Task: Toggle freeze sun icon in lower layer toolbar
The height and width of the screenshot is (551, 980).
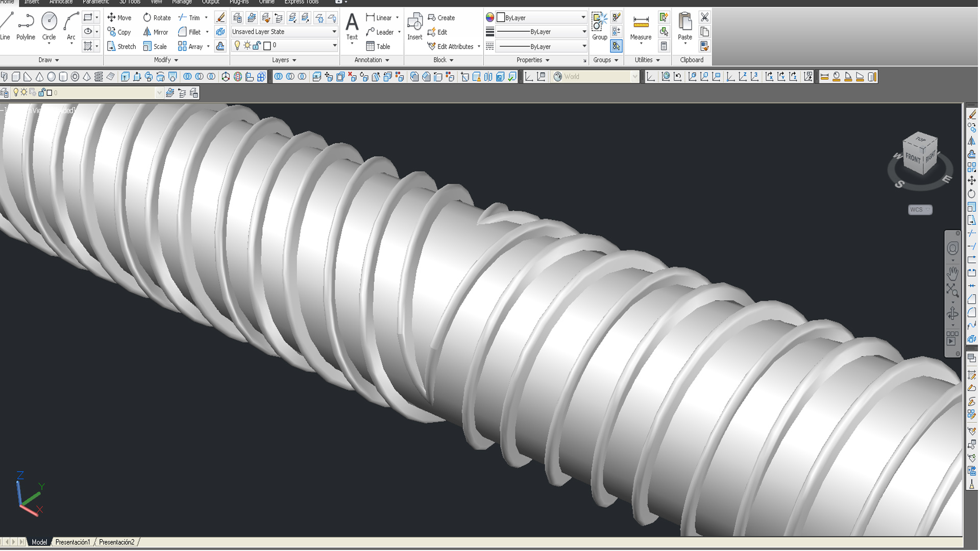Action: 24,92
